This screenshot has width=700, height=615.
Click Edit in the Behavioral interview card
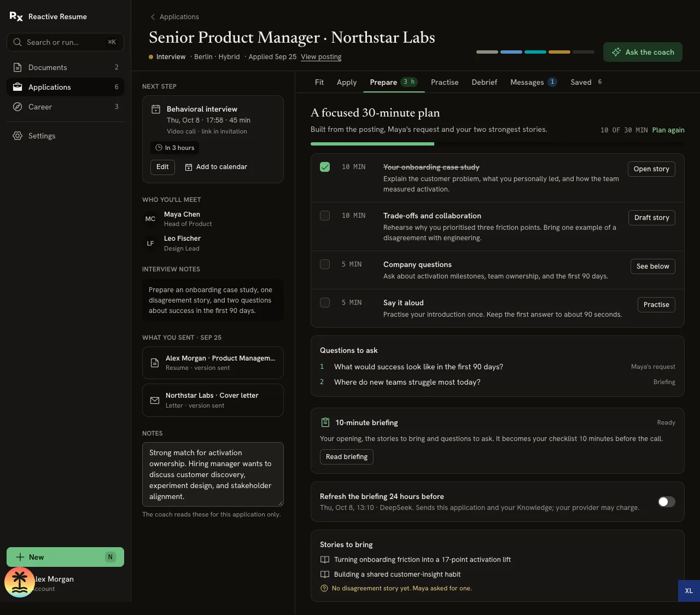coord(162,167)
